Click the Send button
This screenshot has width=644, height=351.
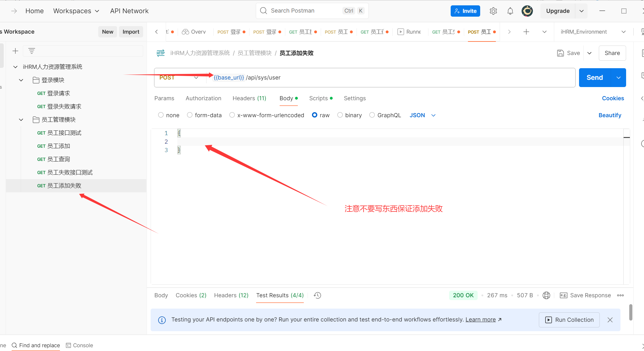coord(594,78)
